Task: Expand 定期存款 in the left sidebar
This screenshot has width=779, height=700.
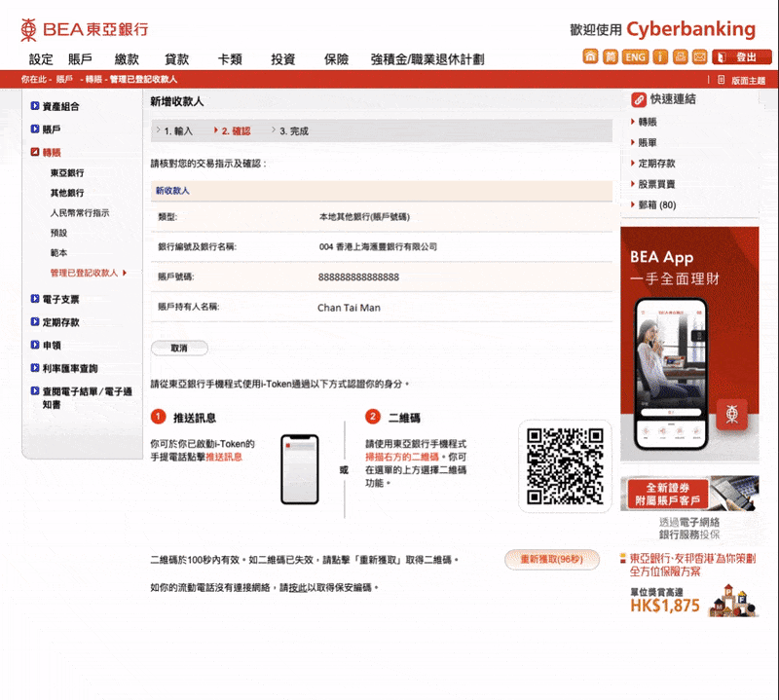Action: pos(35,322)
